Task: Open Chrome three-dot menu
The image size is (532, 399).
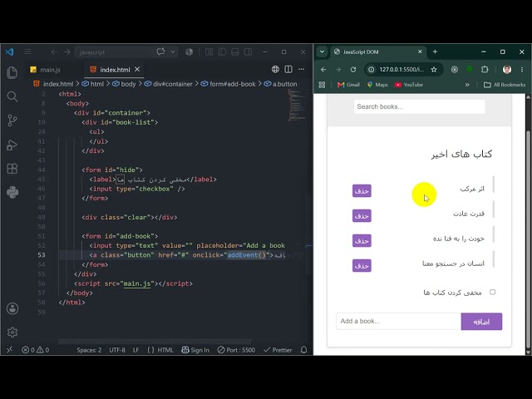Action: (522, 70)
